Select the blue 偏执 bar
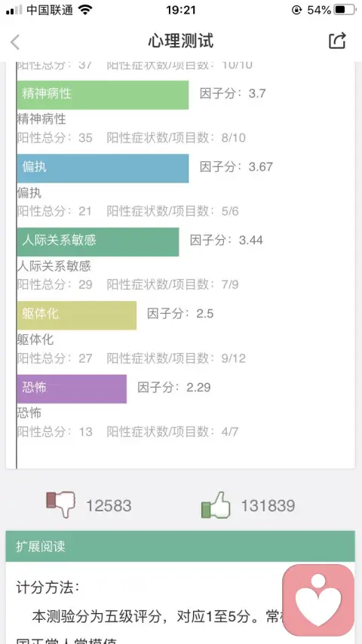 coord(103,168)
